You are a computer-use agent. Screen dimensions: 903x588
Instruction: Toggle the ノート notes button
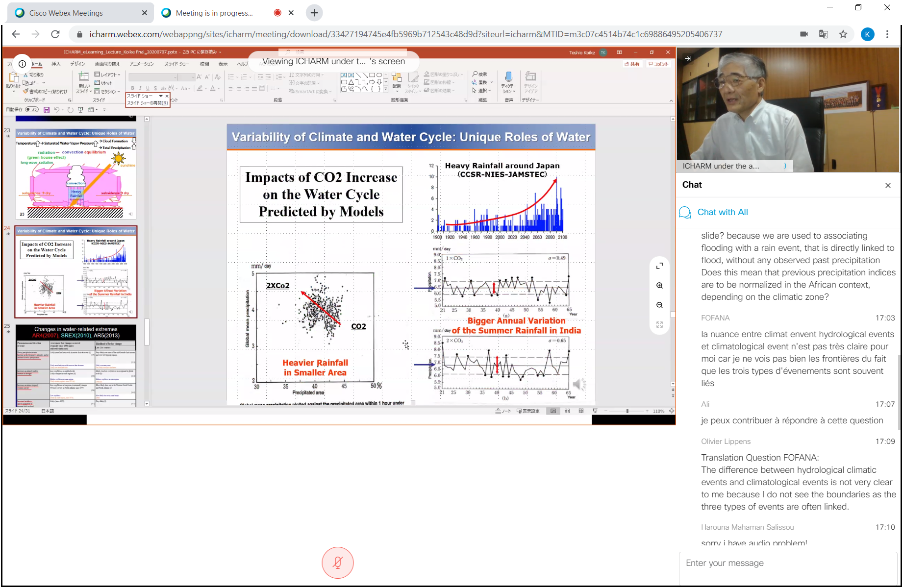[x=503, y=411]
